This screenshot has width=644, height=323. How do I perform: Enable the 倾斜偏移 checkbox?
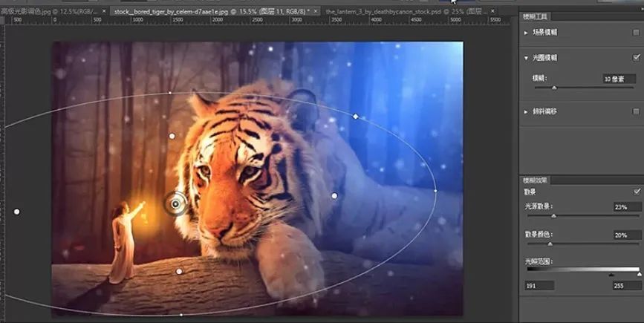click(x=636, y=111)
